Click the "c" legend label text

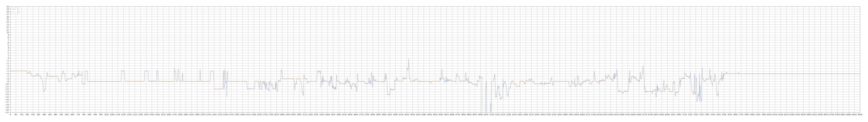pos(18,12)
